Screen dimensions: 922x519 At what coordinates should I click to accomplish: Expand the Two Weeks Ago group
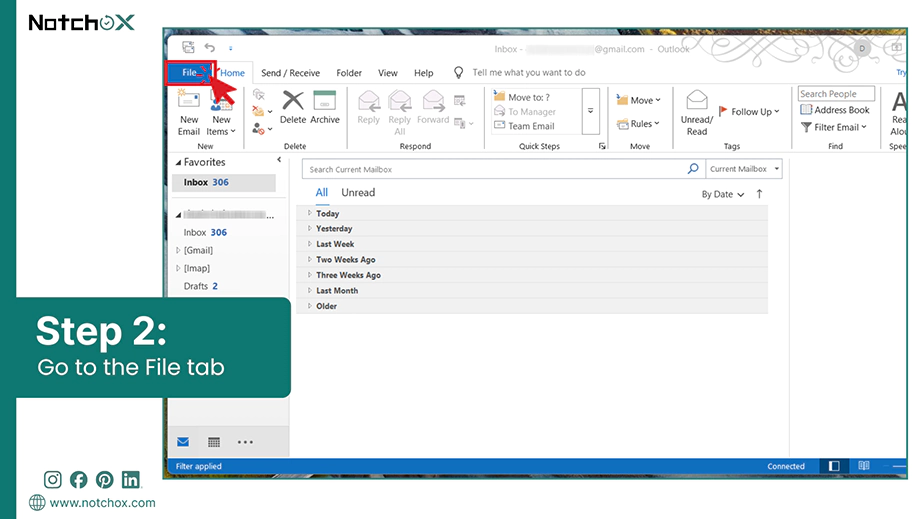tap(310, 259)
